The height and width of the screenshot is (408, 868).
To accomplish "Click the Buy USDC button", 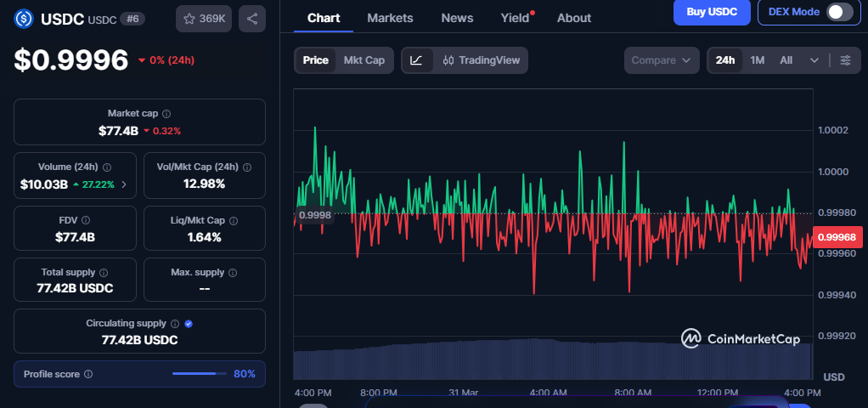I will point(711,12).
